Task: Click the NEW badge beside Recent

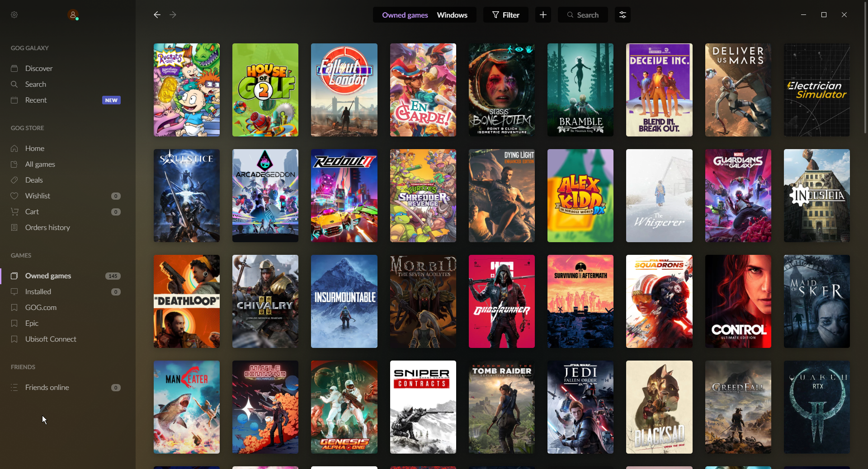Action: point(111,100)
